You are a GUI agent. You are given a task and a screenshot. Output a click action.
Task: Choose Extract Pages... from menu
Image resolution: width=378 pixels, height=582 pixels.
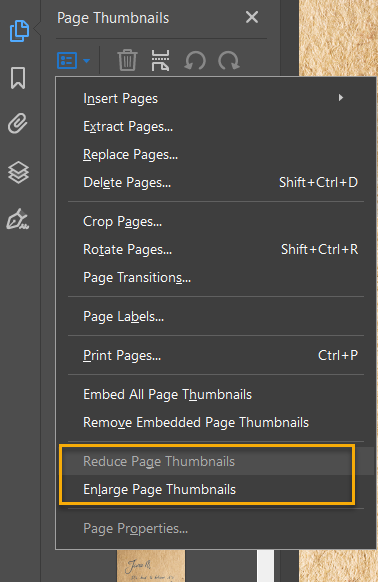coord(216,127)
